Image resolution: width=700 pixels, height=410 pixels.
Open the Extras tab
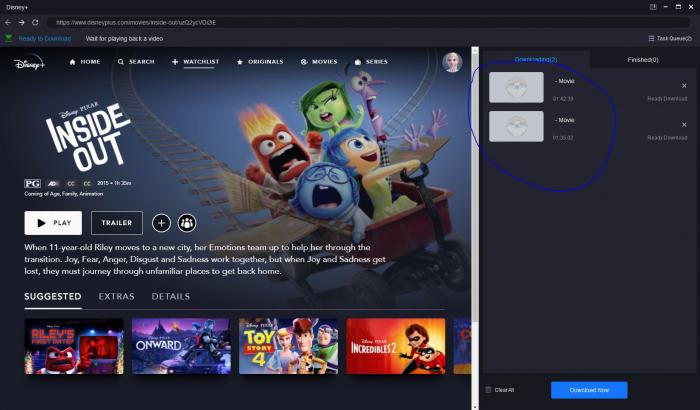116,297
